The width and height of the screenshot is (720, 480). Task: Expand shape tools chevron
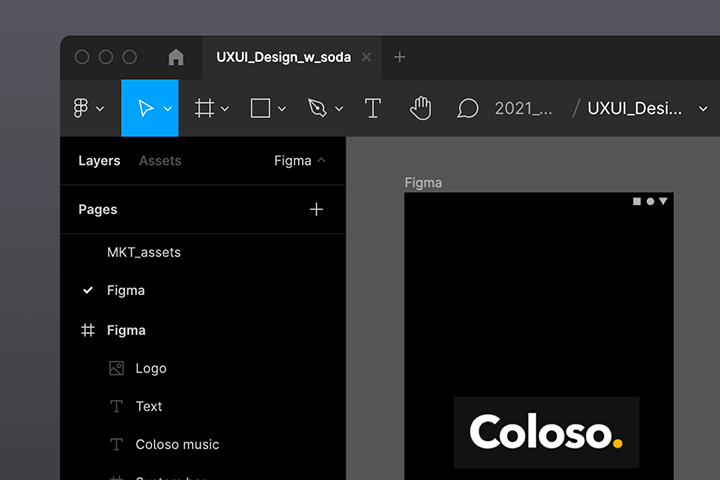click(x=282, y=109)
